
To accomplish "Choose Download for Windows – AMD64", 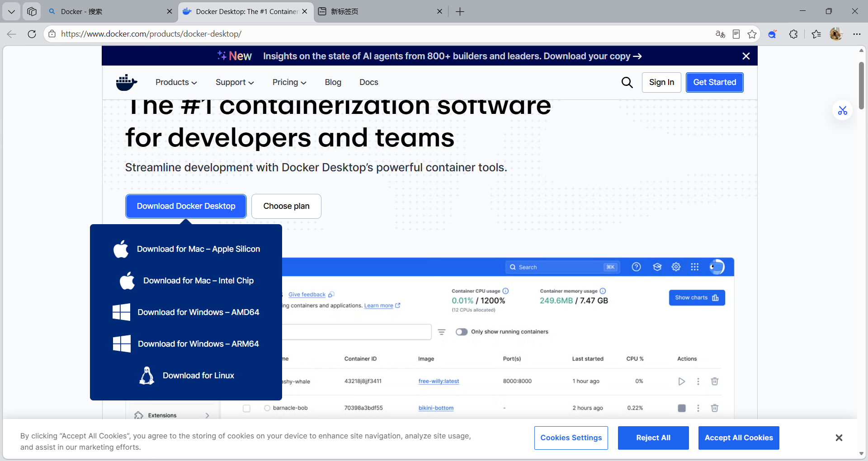I will tap(186, 312).
